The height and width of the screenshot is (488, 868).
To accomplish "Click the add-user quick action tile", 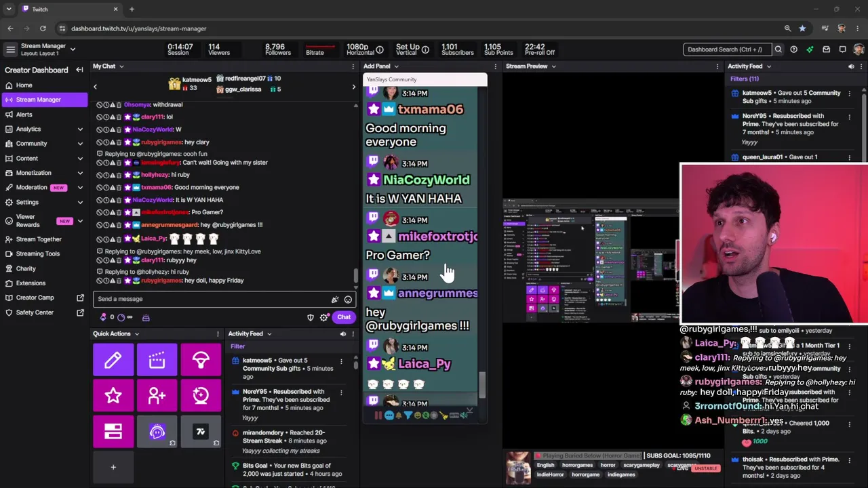I will (x=157, y=396).
